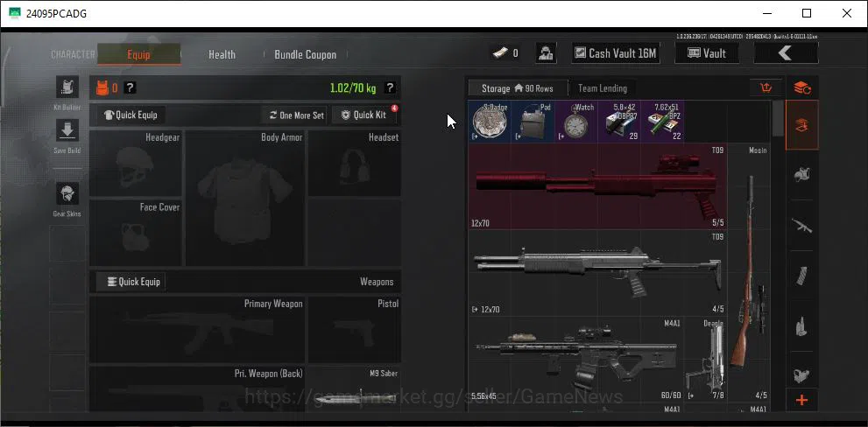This screenshot has width=868, height=427.
Task: Open the Bundle Coupon tab
Action: [305, 54]
